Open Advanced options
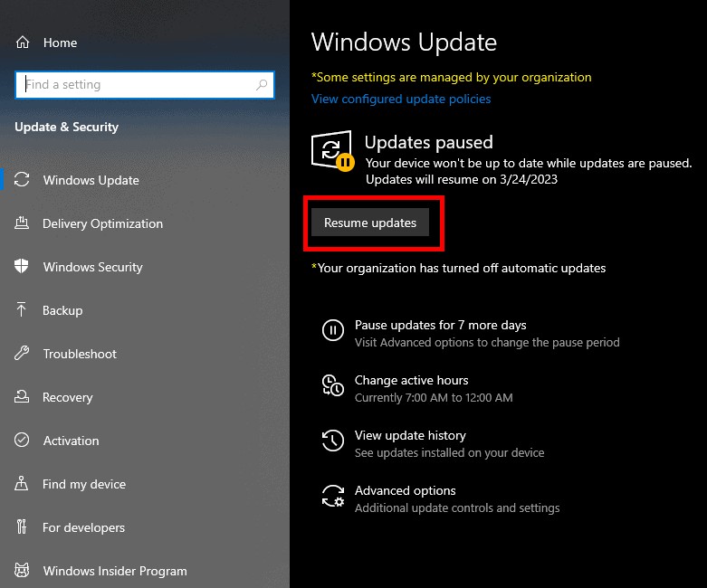707x588 pixels. (405, 490)
